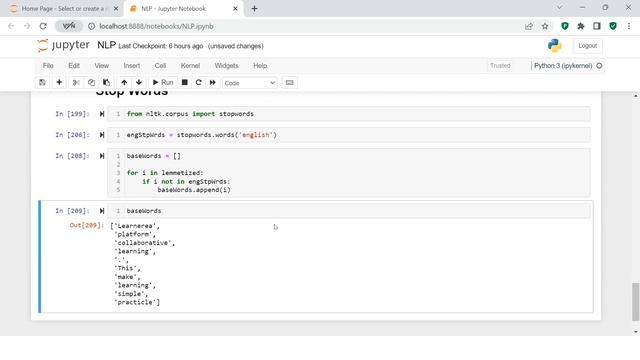
Task: Restart kernel and run all cells icon
Action: pos(213,82)
